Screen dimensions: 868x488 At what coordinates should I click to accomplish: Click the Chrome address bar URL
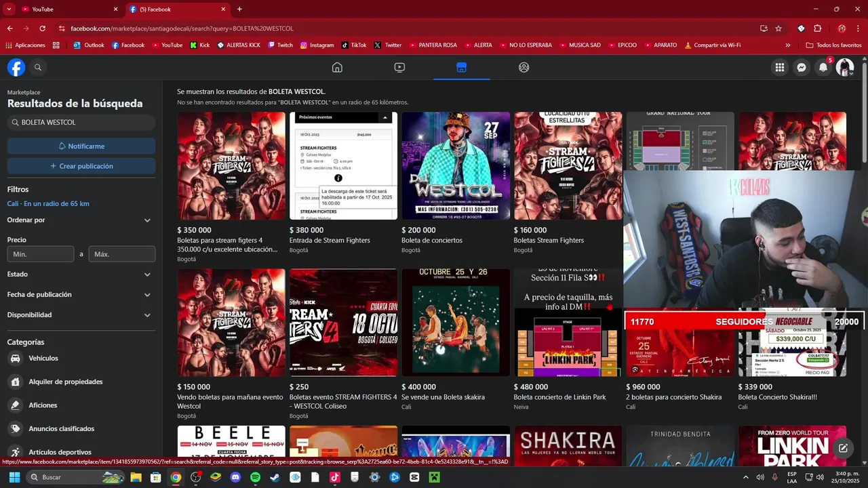(x=182, y=28)
